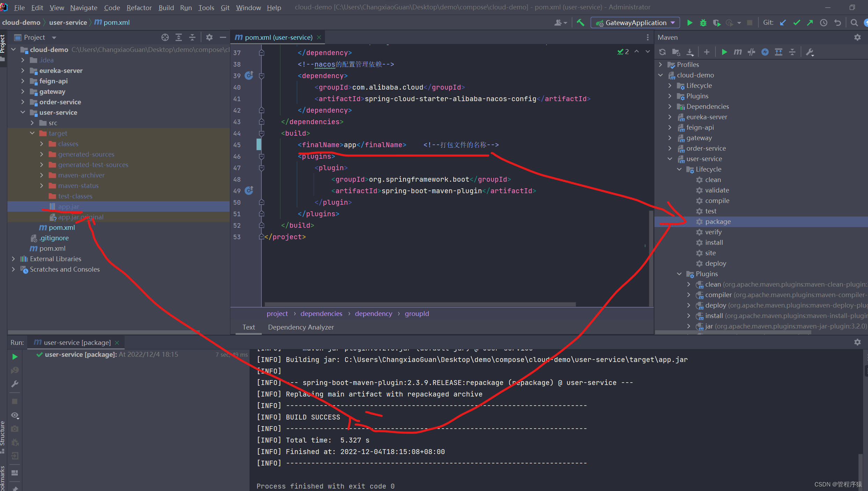Open Search Everywhere magnifier icon
Screen dimensions: 868x491
[854, 23]
